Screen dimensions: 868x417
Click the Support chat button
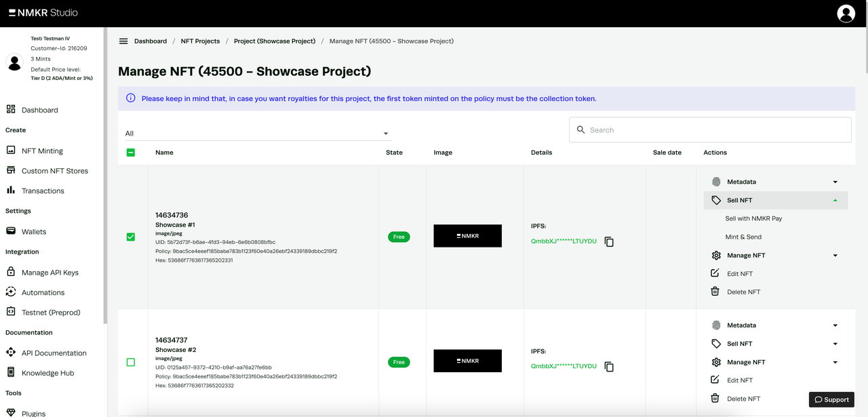[x=831, y=399]
